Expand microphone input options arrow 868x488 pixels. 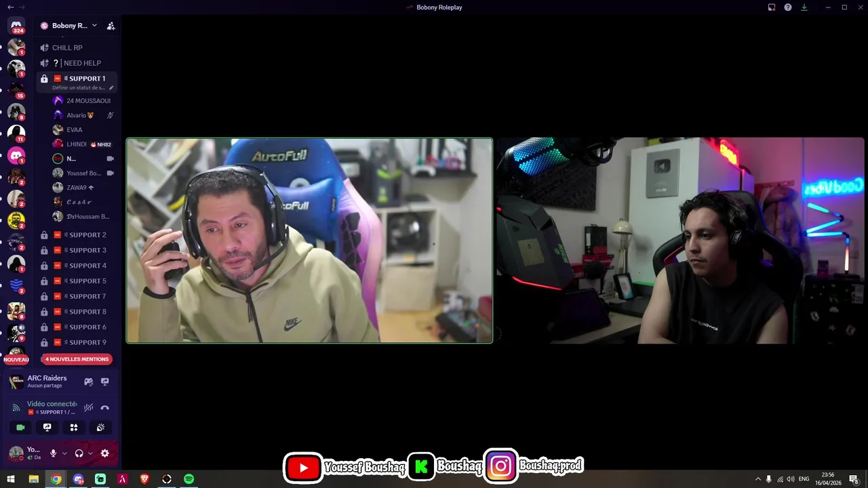pos(64,453)
